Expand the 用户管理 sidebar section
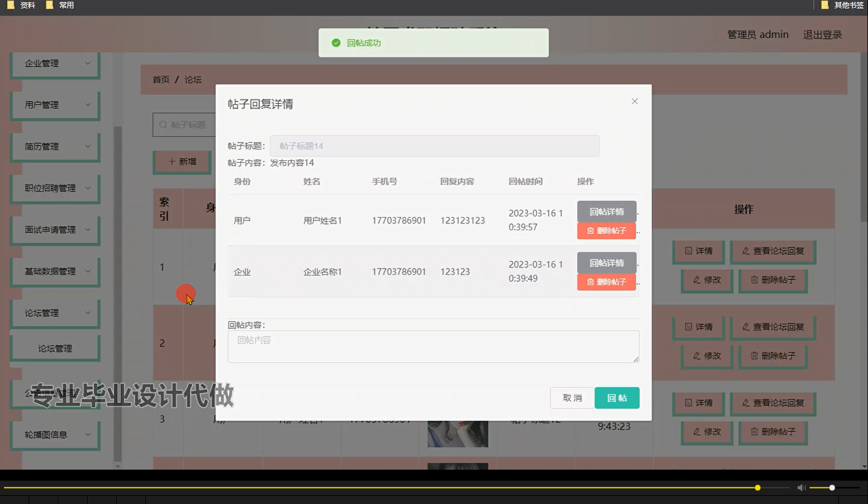This screenshot has width=868, height=504. tap(54, 105)
